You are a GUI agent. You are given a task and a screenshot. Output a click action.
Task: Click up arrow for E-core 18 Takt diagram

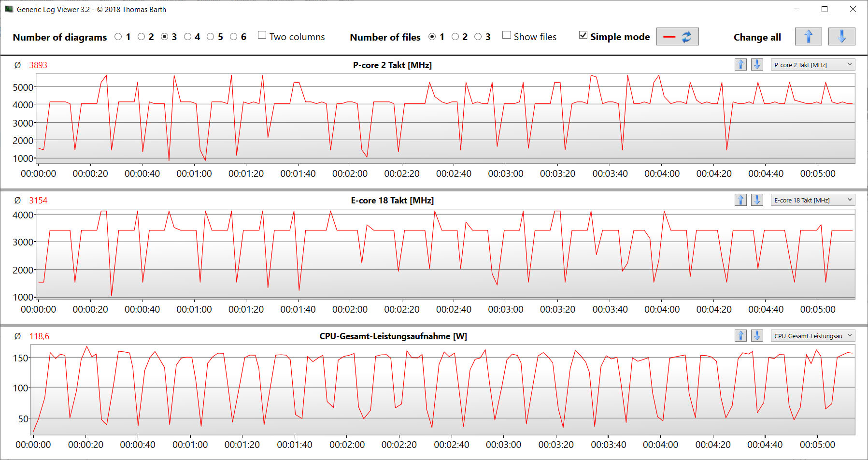740,200
